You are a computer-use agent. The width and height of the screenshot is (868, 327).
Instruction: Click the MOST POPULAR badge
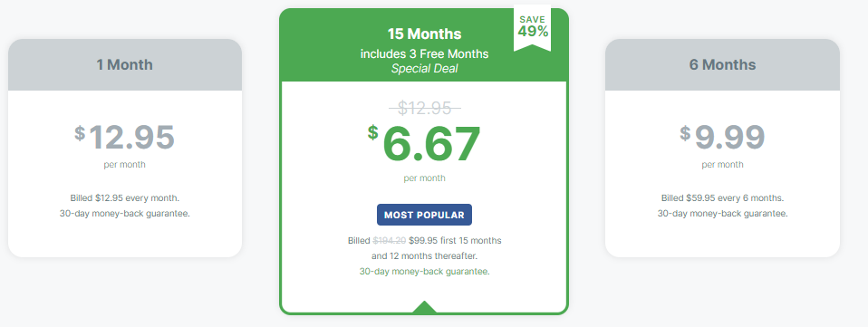425,215
